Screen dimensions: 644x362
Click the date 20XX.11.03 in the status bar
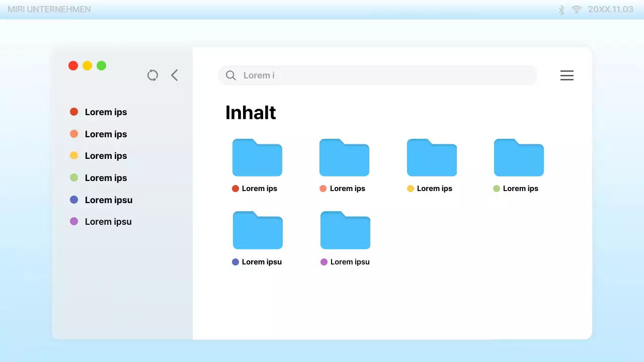click(610, 9)
